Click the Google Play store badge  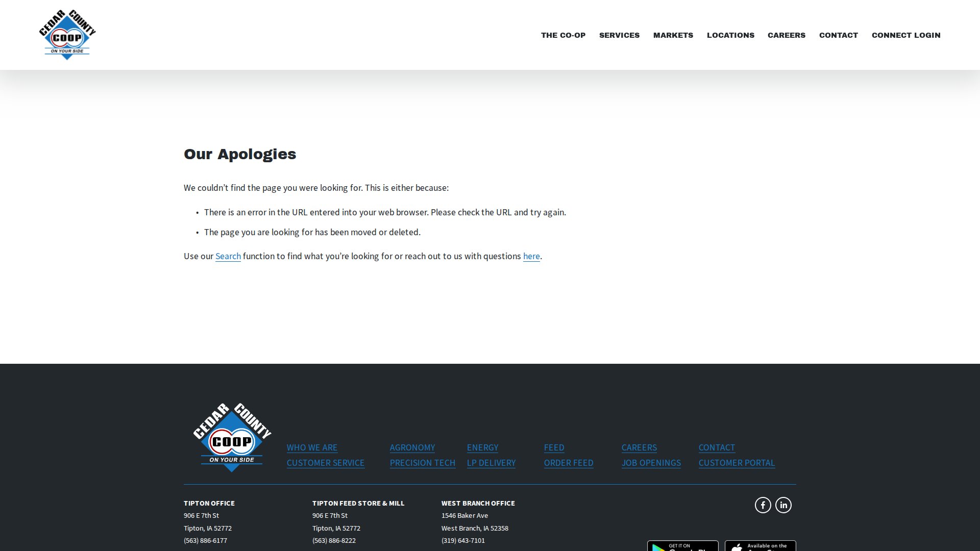[x=682, y=546]
